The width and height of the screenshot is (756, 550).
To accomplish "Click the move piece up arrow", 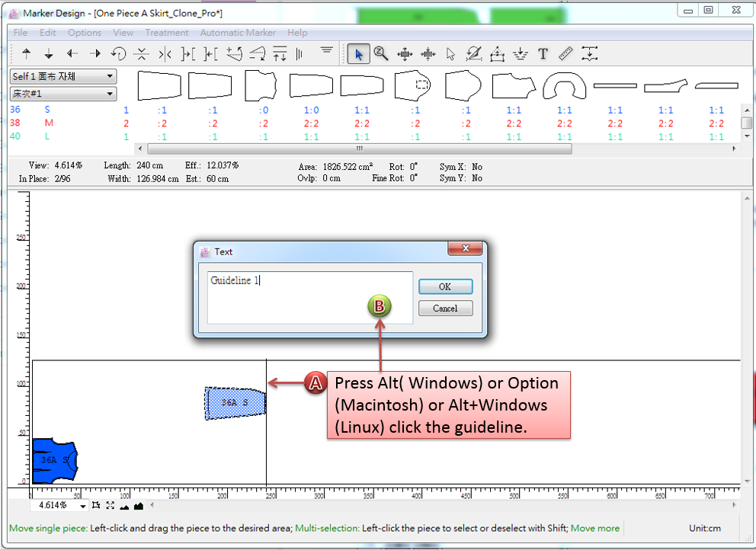I will [x=27, y=53].
